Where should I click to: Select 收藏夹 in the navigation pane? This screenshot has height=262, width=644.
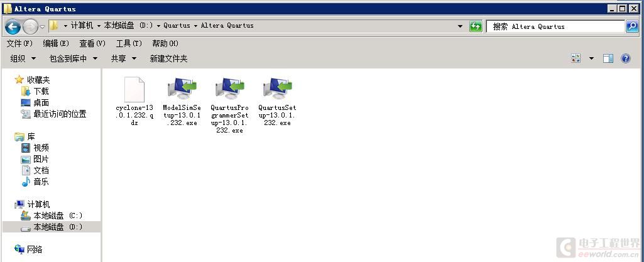coord(38,80)
